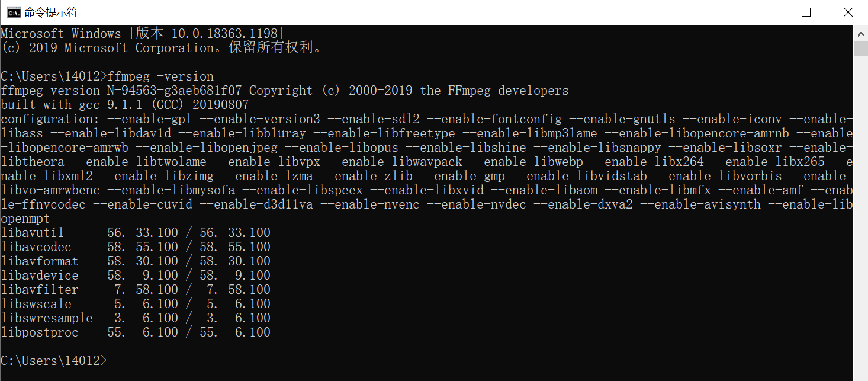Screen dimensions: 868x381
Task: Click the libavutil version line
Action: (136, 233)
